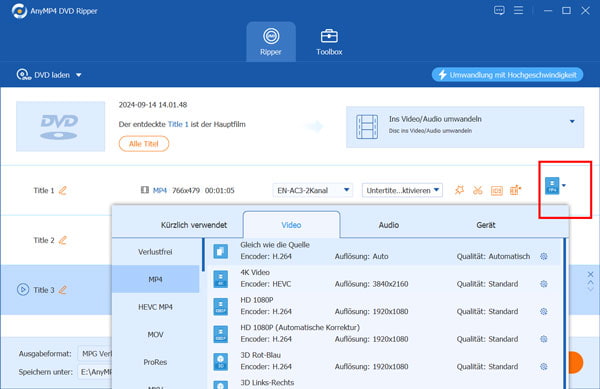Viewport: 600px width, 389px height.
Task: Play Title 3 preview
Action: [x=23, y=290]
